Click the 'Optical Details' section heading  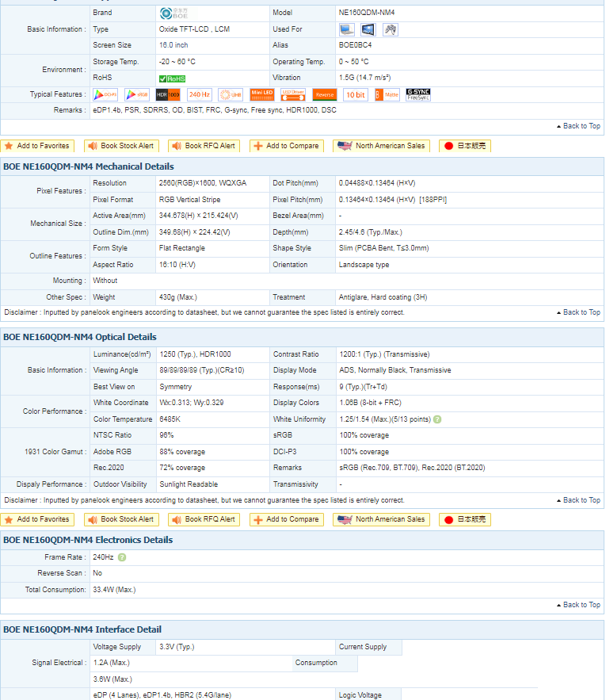(x=80, y=337)
